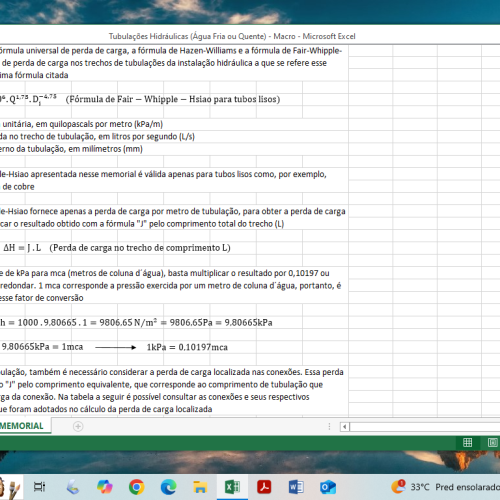The image size is (500, 500).
Task: Click the tab bar splitter handle dots
Action: (x=329, y=426)
